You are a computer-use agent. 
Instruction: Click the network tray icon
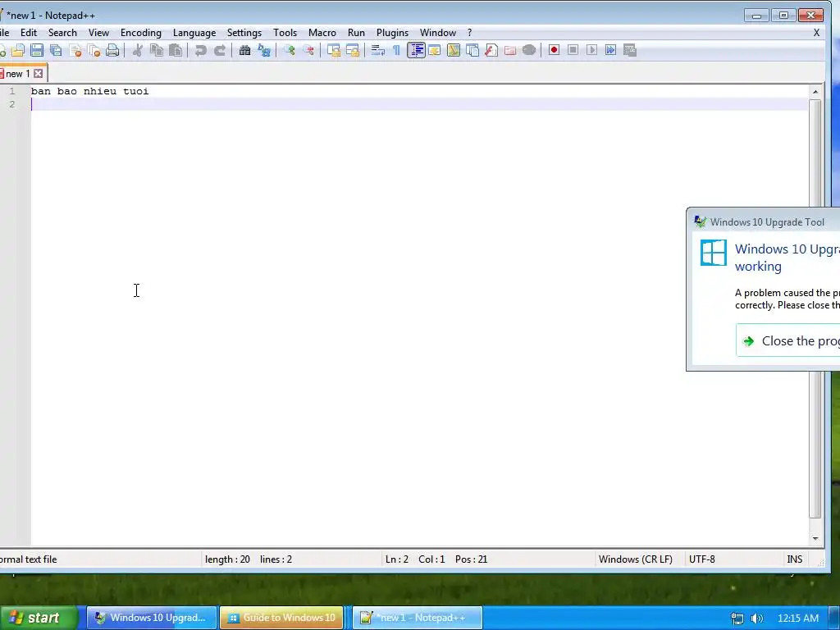pyautogui.click(x=737, y=619)
